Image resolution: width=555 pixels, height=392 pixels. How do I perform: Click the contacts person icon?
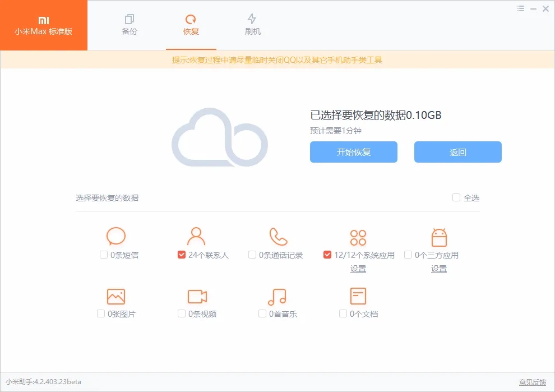pyautogui.click(x=196, y=237)
